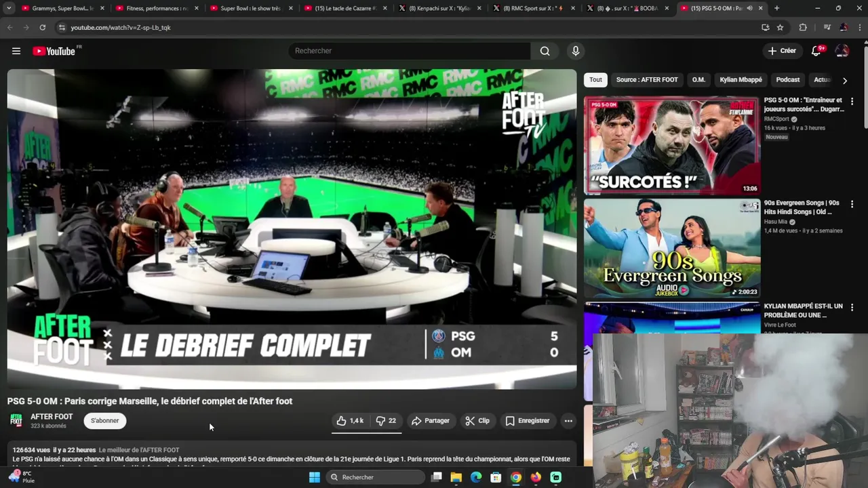Open the account avatar menu
The width and height of the screenshot is (868, 488).
(842, 51)
